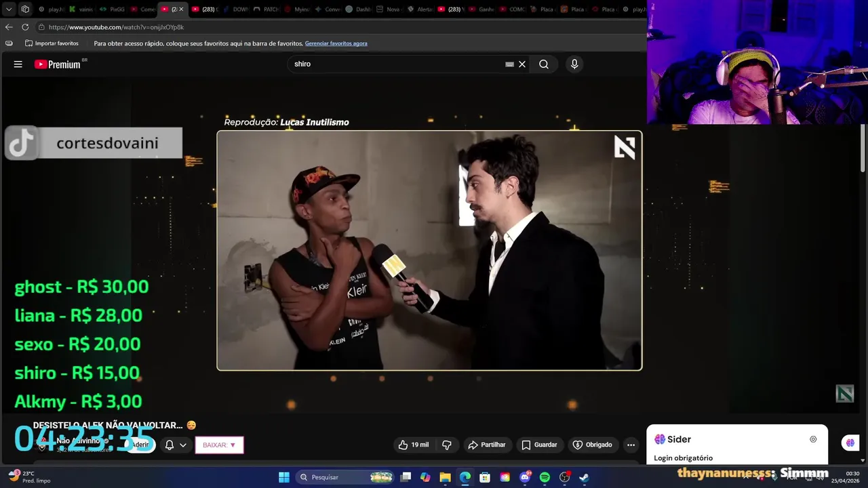This screenshot has height=488, width=868.
Task: Send thanks via Obrigado button
Action: 592,445
